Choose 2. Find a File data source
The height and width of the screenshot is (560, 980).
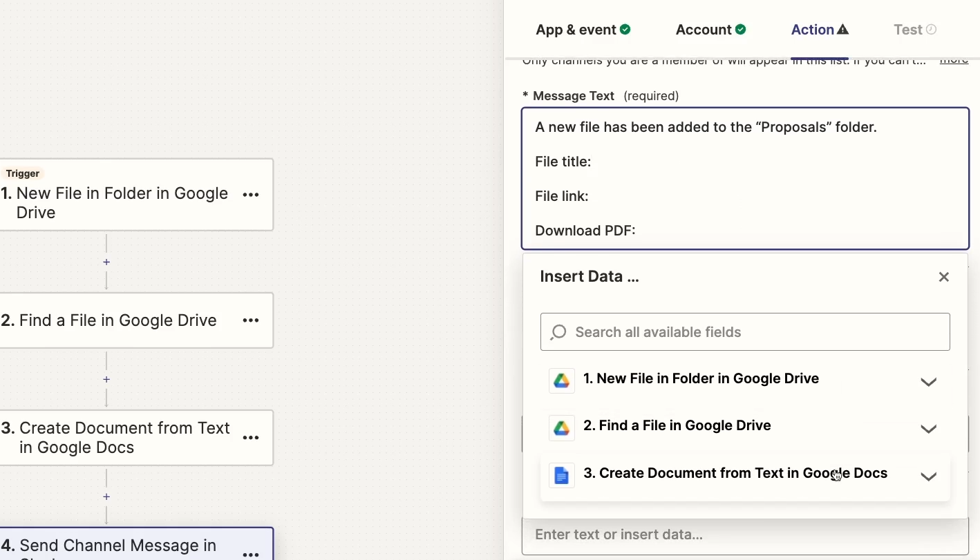click(745, 428)
